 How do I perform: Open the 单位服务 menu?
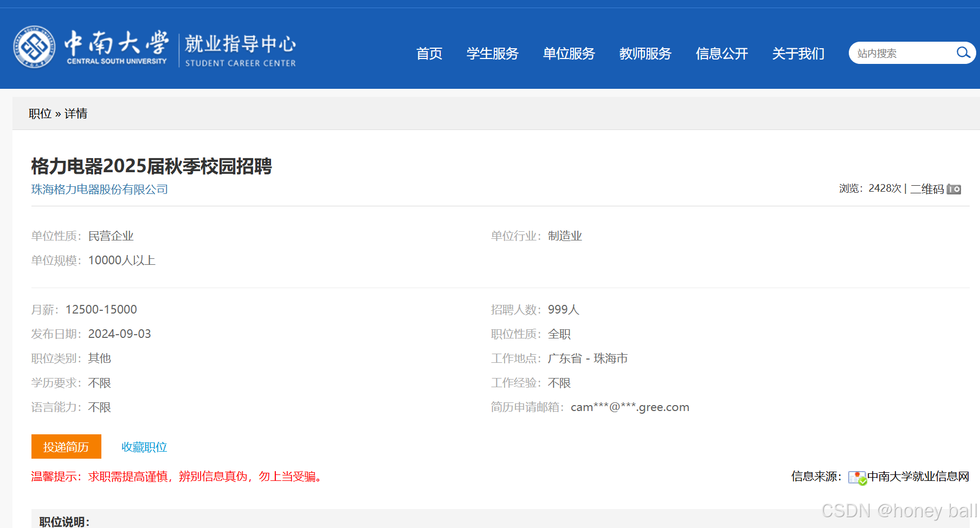(x=569, y=54)
